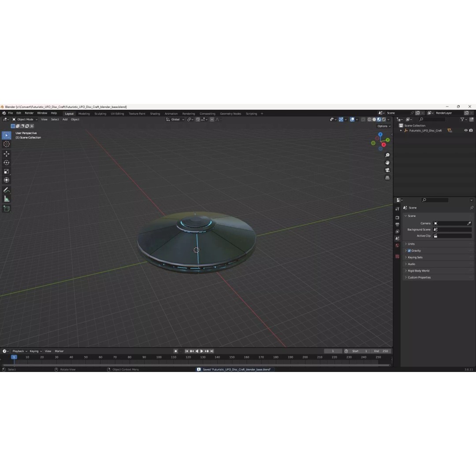
Task: Jump to timeline start frame
Action: click(186, 351)
